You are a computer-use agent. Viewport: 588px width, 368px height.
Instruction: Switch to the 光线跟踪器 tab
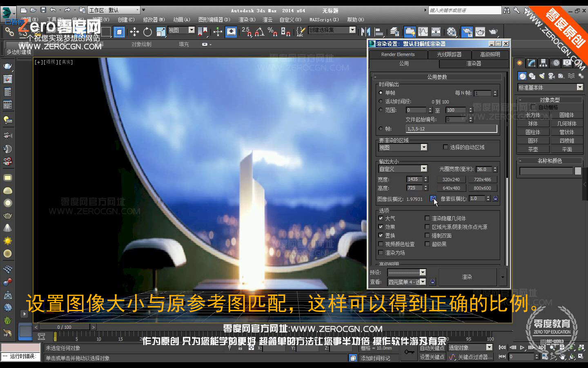(x=449, y=54)
